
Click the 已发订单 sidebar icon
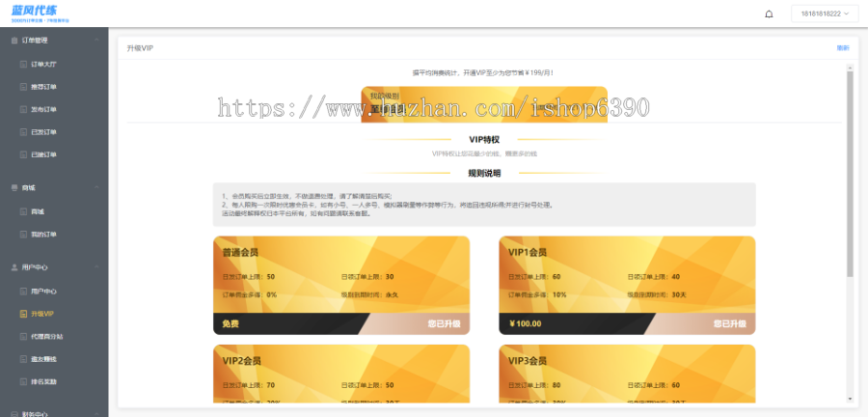click(x=23, y=132)
